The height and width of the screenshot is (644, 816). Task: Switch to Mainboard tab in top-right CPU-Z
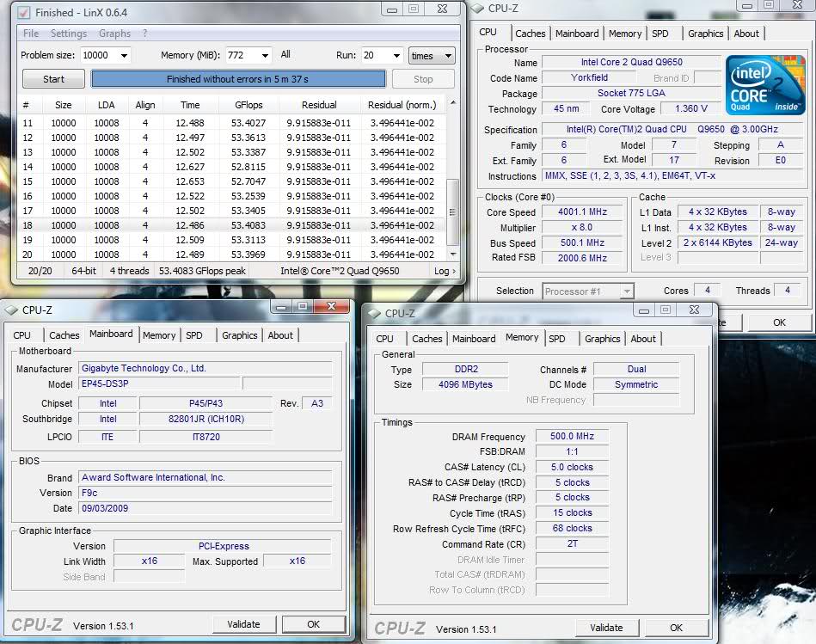(577, 34)
